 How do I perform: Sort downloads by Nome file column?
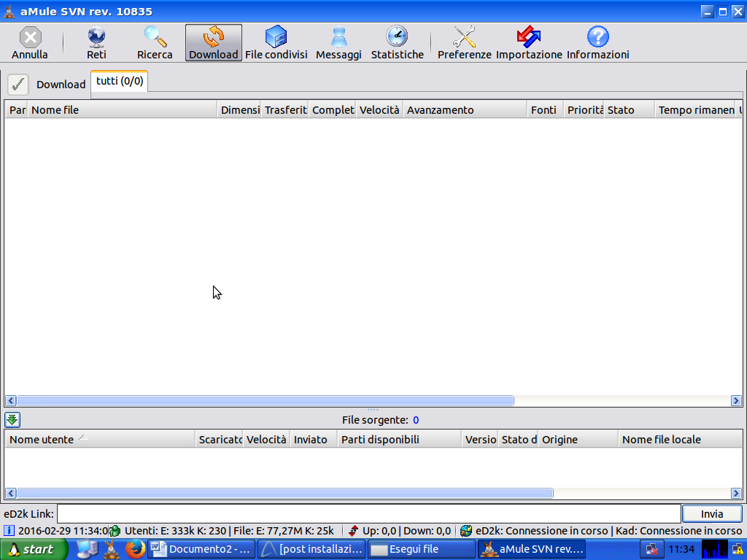[123, 110]
